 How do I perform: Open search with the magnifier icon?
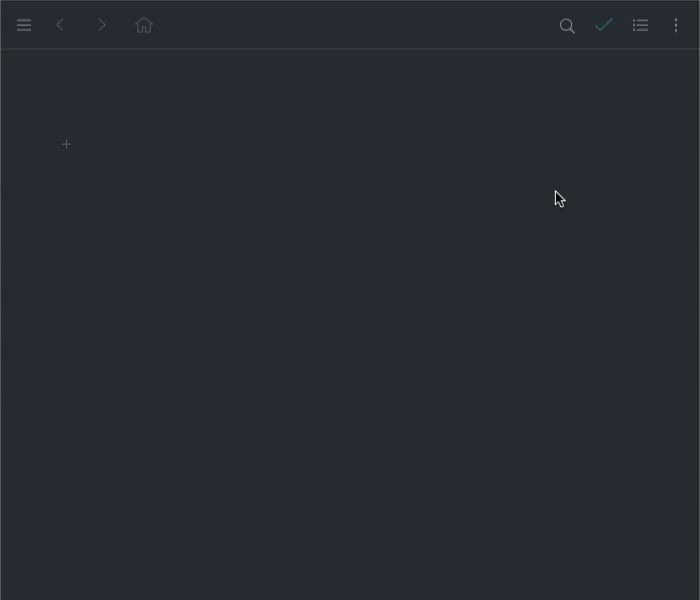tap(567, 26)
